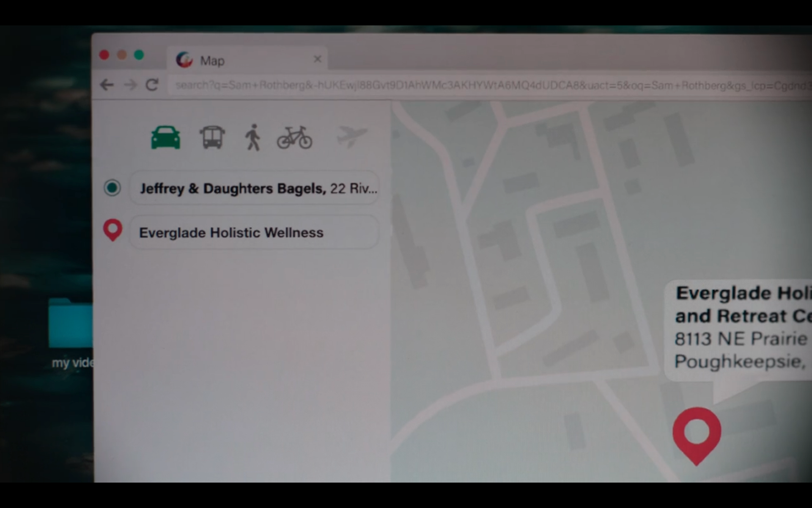Click the browser back arrow
The width and height of the screenshot is (812, 508).
tap(107, 85)
